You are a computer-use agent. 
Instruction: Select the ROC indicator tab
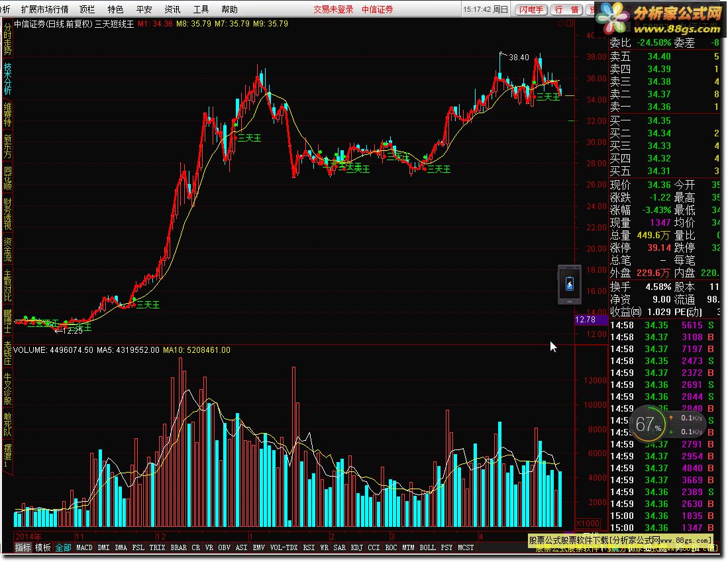(x=391, y=547)
